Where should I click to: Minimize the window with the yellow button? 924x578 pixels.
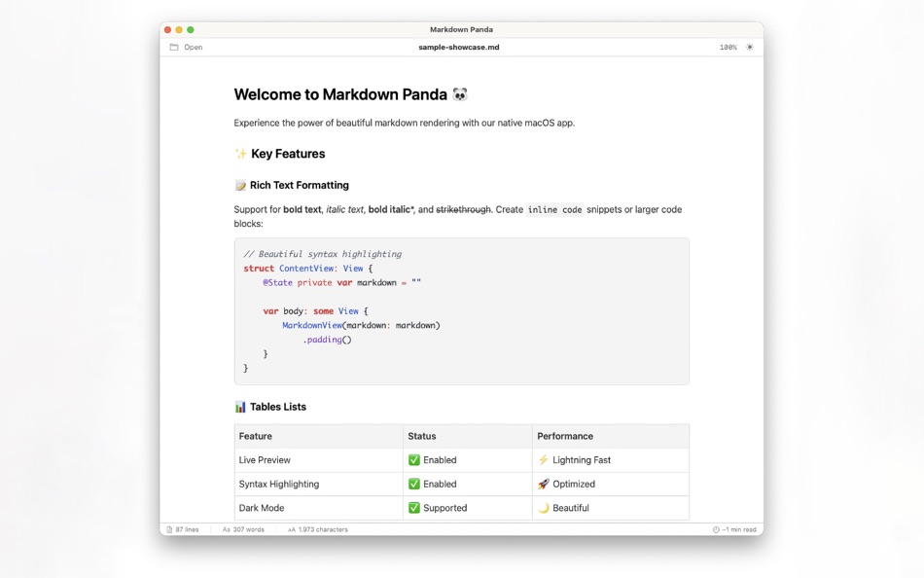click(179, 29)
